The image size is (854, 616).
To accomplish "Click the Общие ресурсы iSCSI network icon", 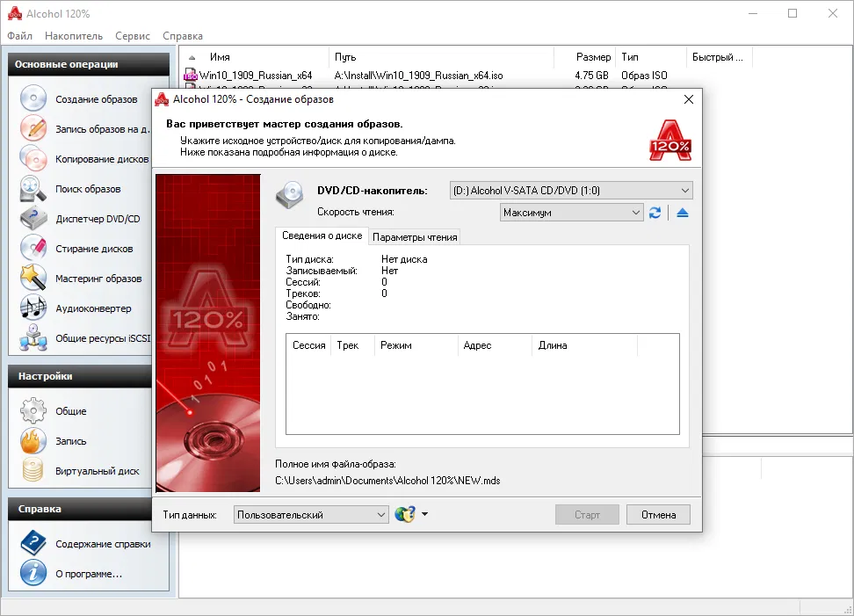I will (33, 337).
